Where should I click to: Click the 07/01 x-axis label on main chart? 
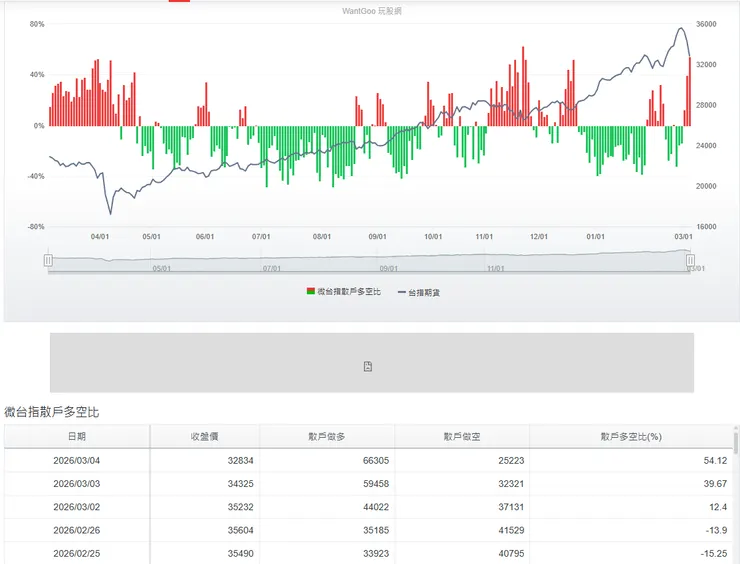coord(261,236)
